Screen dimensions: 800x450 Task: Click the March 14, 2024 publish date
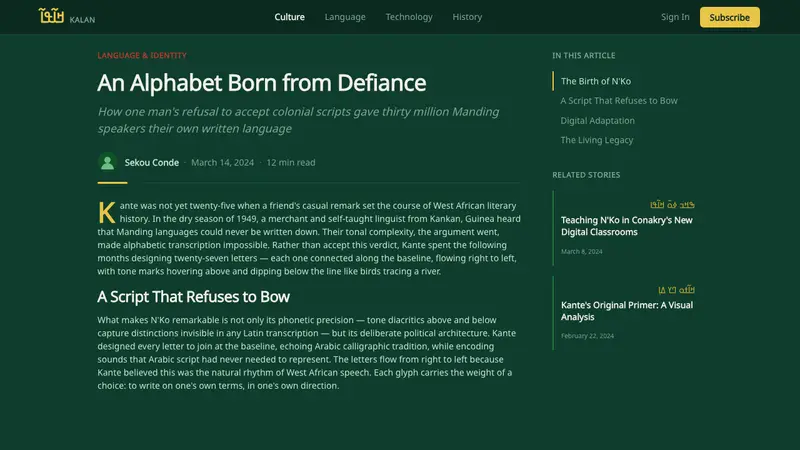222,162
